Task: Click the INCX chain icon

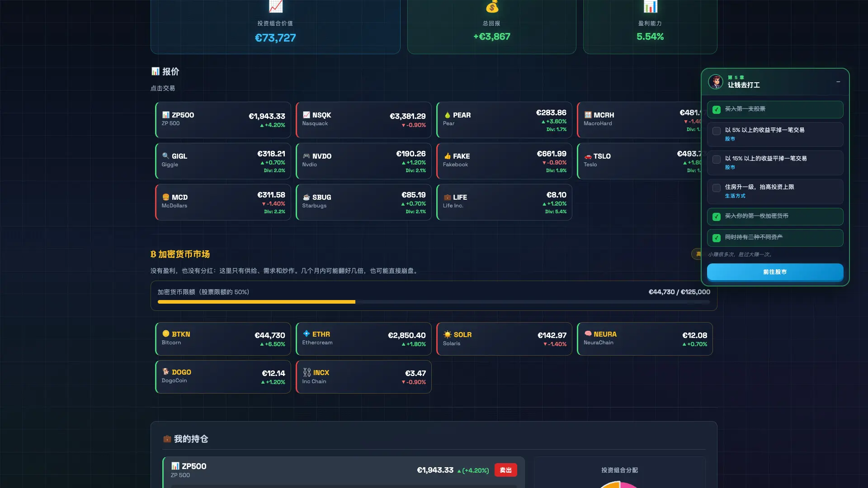Action: [307, 372]
